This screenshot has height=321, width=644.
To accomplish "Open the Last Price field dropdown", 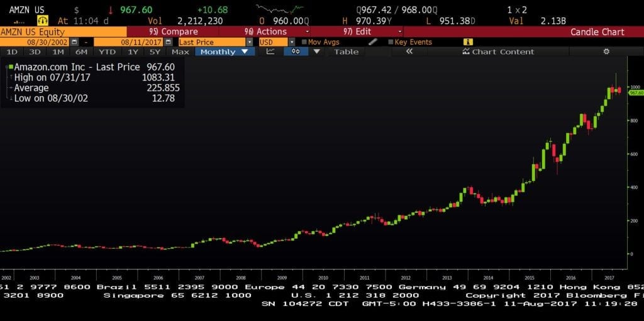I will 249,42.
